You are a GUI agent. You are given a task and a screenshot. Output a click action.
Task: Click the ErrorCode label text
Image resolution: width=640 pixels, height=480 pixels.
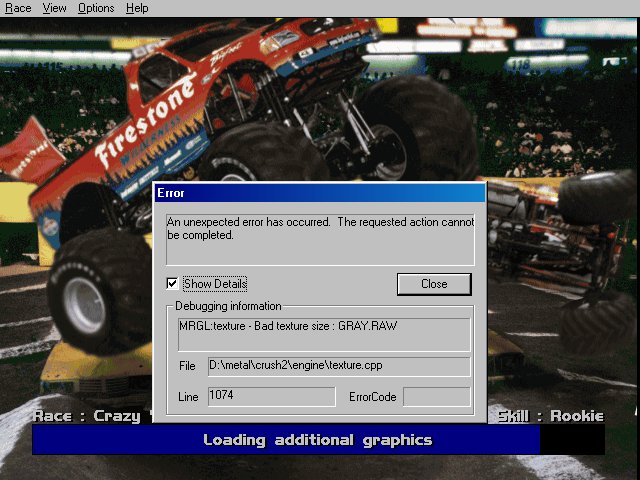[373, 397]
